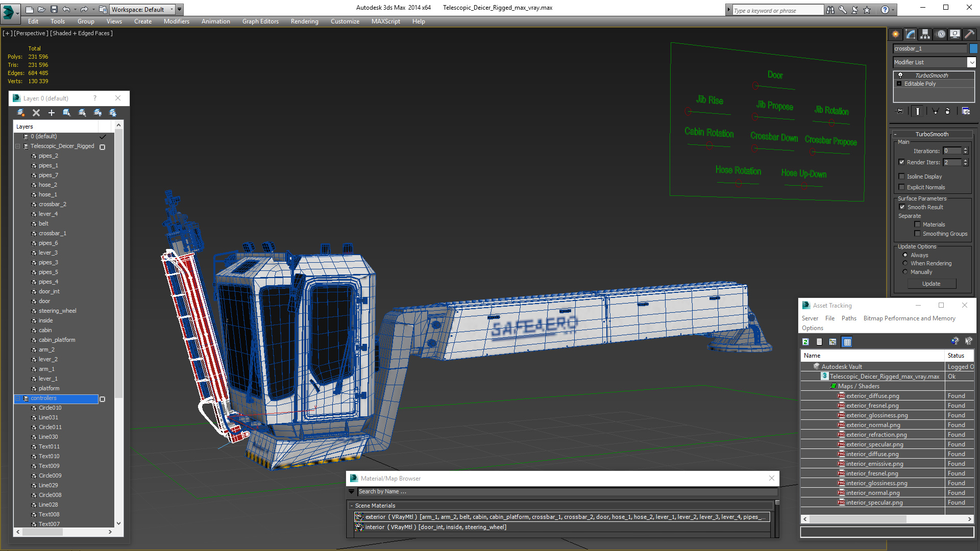
Task: Click Select Highlighted Objects and Layers icon
Action: [x=67, y=113]
